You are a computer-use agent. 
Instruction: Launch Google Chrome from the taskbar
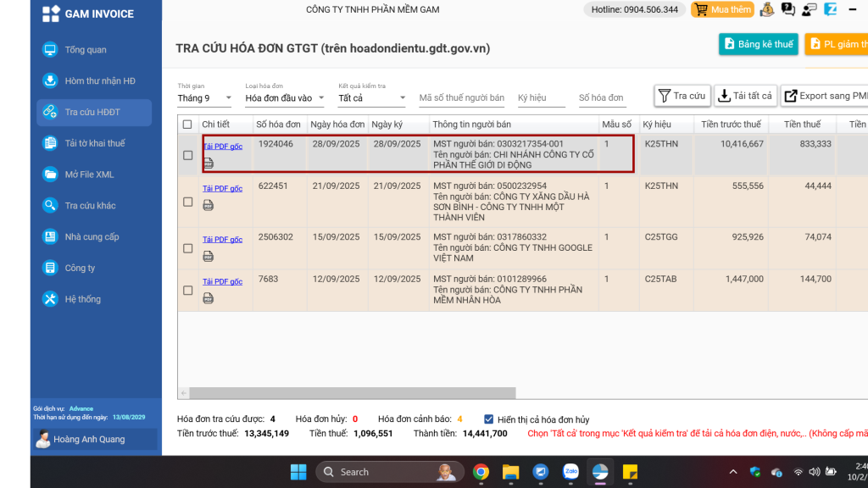pyautogui.click(x=481, y=472)
